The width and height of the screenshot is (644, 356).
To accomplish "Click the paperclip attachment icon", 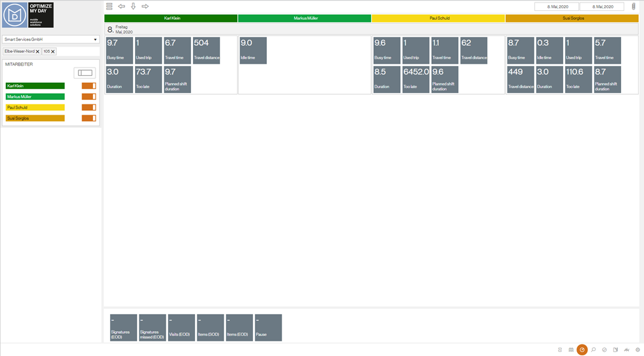I will 634,6.
